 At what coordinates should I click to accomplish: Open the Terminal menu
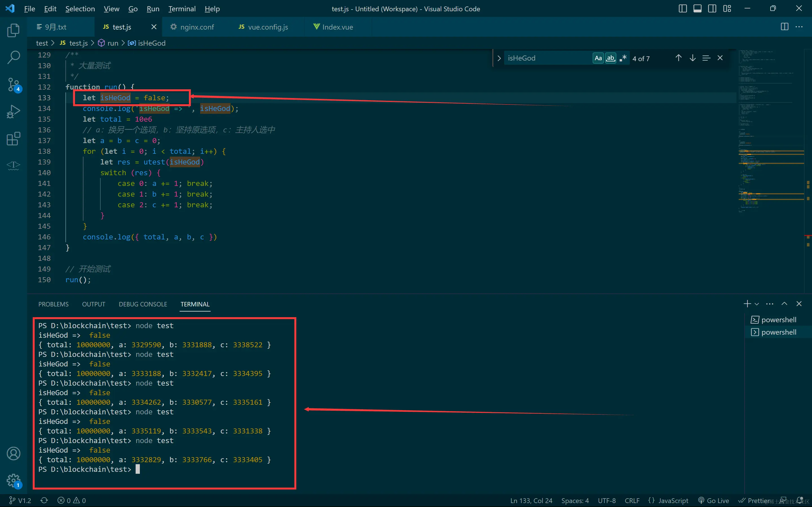click(x=182, y=9)
